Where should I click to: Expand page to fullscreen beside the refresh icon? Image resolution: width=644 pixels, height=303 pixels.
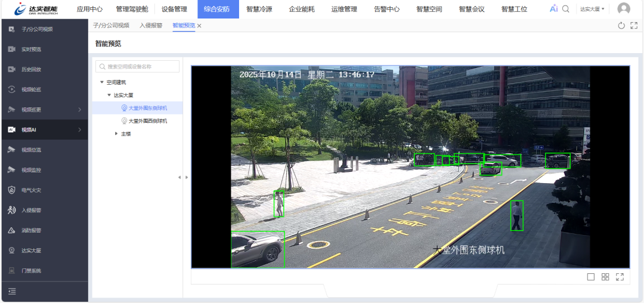634,26
